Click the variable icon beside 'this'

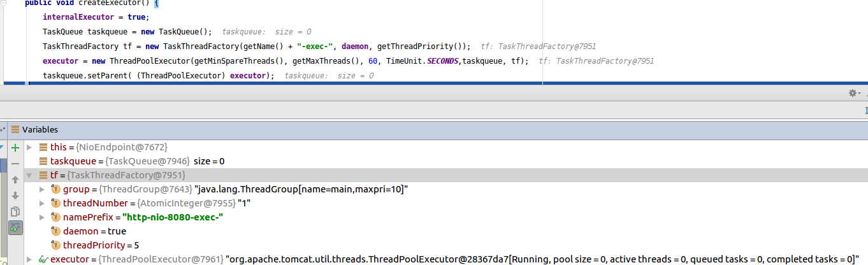43,147
